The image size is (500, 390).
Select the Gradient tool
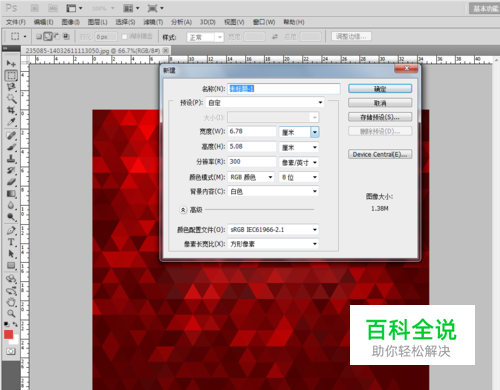coord(11,194)
